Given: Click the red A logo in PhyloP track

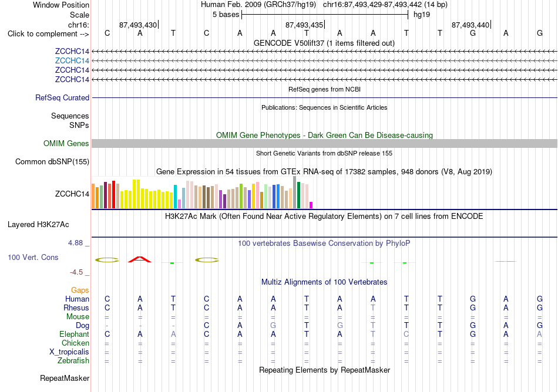Looking at the screenshot, I should [140, 259].
